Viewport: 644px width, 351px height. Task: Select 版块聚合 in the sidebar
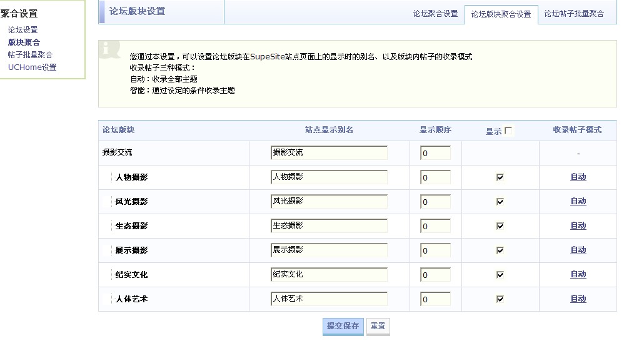[x=24, y=42]
